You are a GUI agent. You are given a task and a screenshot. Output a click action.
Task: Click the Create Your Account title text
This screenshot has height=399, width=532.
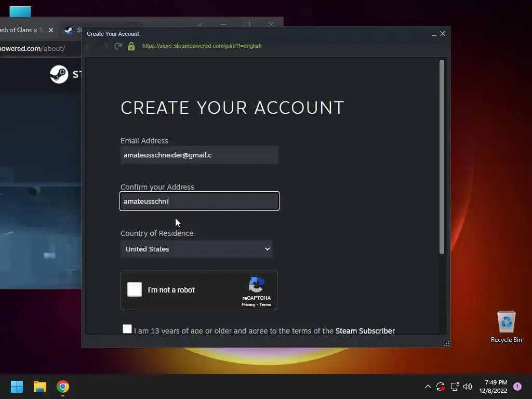tap(113, 34)
